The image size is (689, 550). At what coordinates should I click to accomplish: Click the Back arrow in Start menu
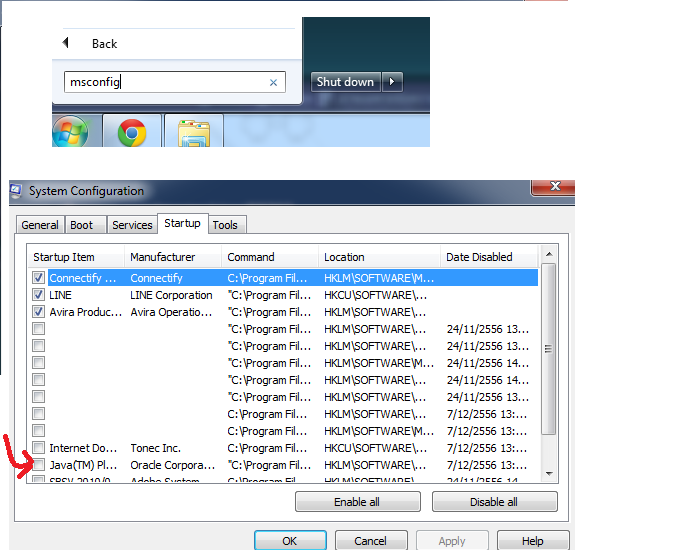[x=66, y=43]
